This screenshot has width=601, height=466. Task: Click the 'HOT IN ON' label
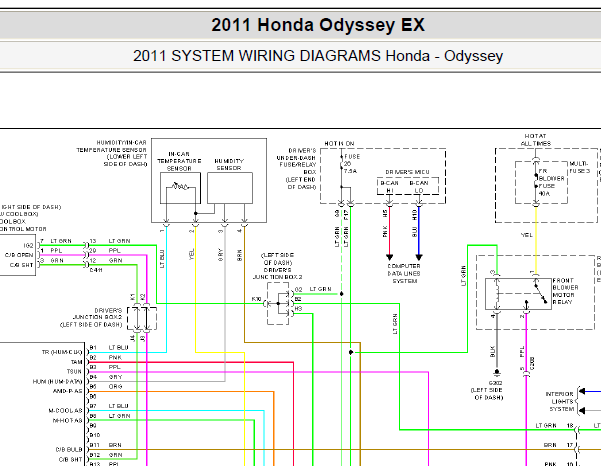click(x=339, y=143)
